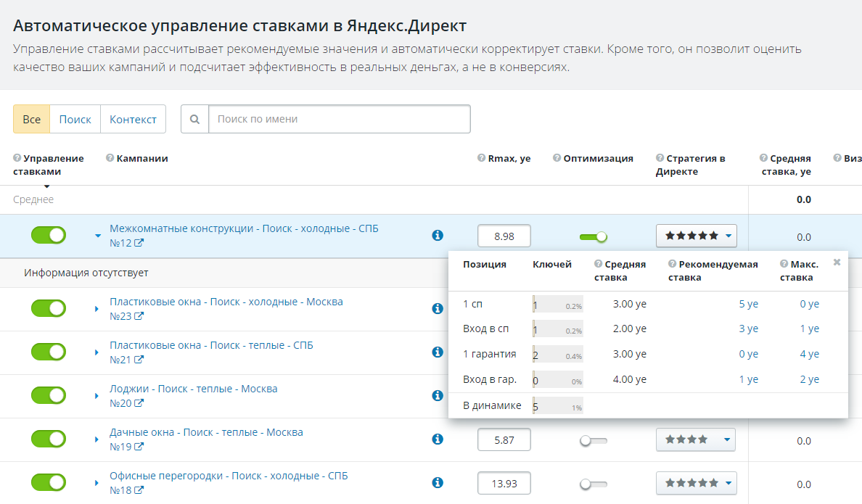862x504 pixels.
Task: Expand the Лоджии campaign row
Action: click(97, 396)
